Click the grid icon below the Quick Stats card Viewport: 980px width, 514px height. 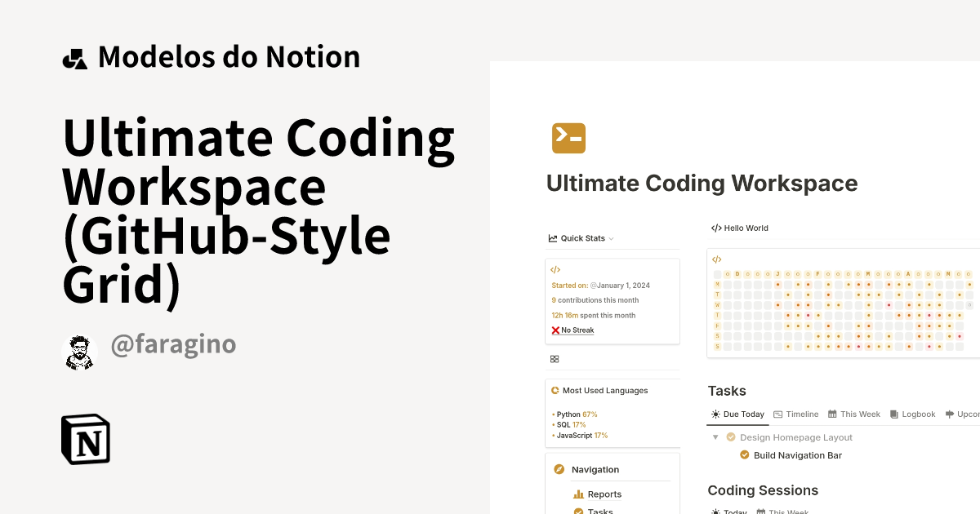click(x=555, y=359)
